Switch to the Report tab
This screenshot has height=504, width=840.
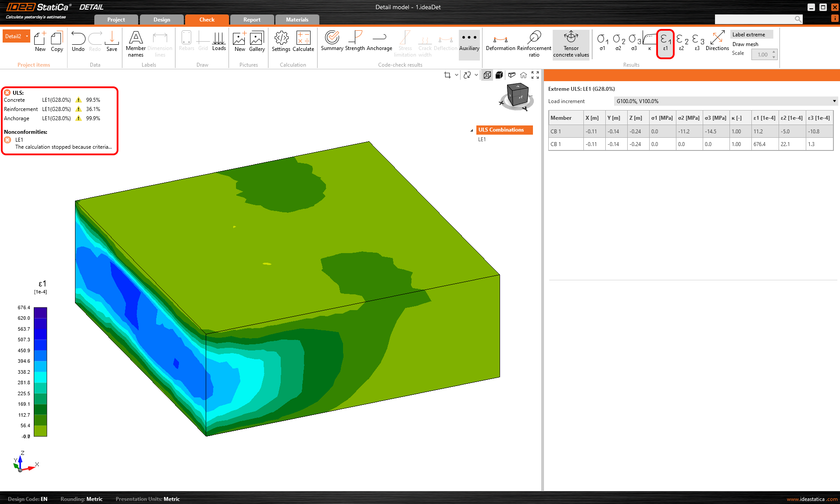coord(251,19)
